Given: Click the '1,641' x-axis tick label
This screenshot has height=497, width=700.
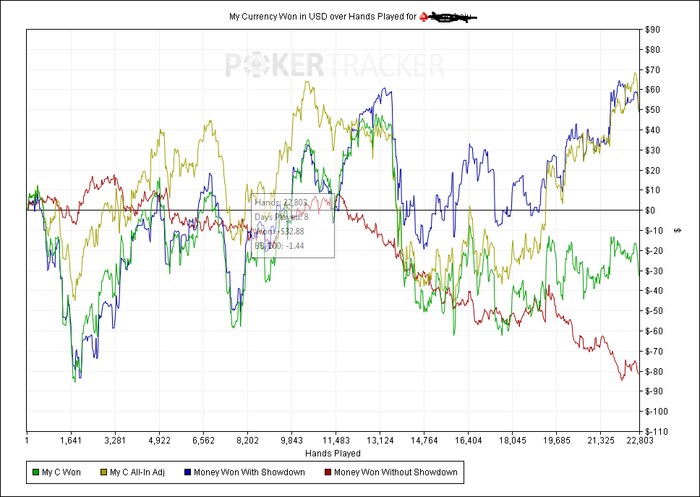Looking at the screenshot, I should click(71, 441).
